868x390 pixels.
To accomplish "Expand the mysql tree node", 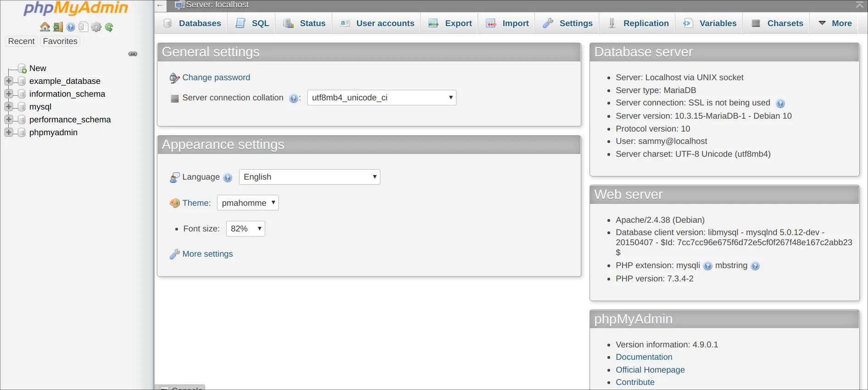I will (x=8, y=107).
